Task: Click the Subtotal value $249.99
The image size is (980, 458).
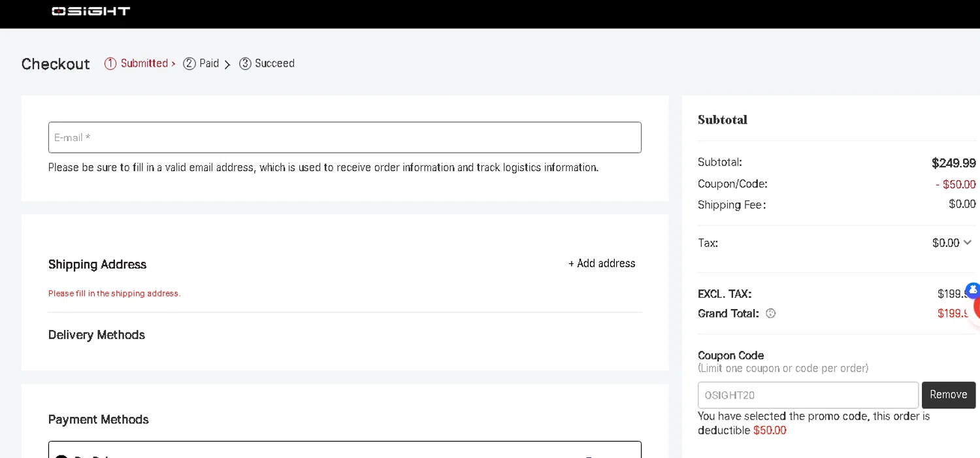Action: 954,163
